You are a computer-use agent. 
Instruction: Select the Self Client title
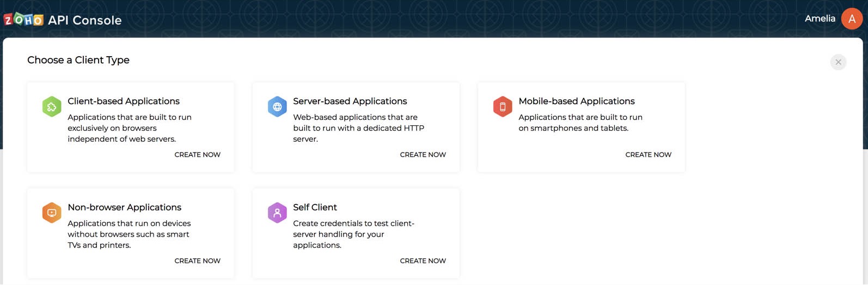tap(315, 208)
